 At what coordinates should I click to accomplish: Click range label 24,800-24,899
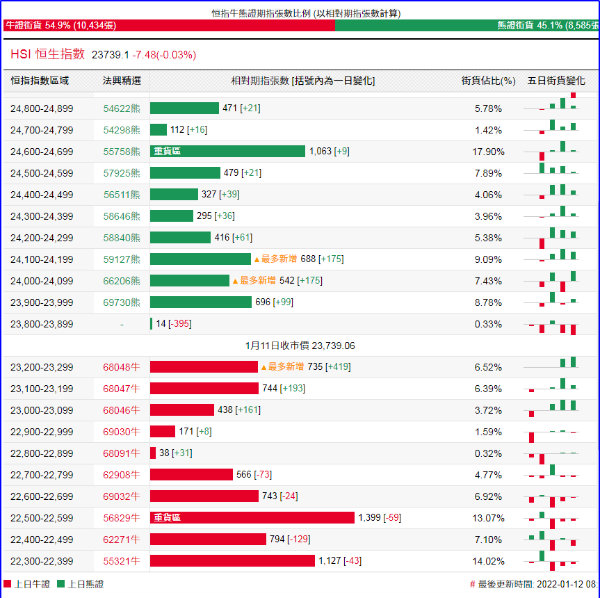click(42, 109)
